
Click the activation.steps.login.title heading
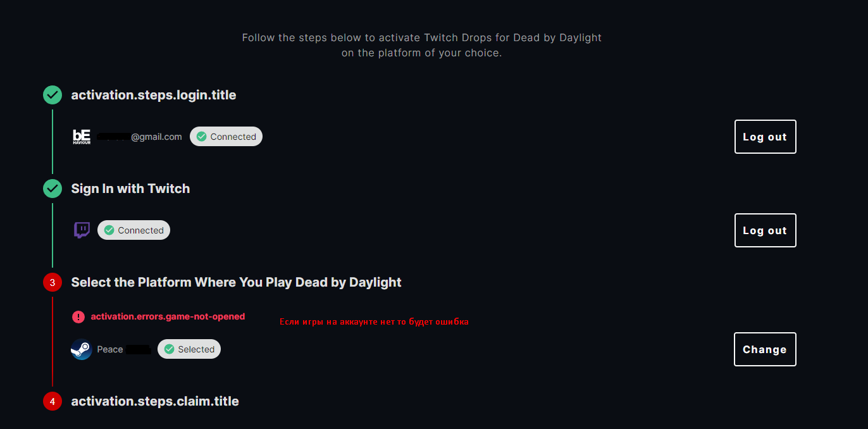pyautogui.click(x=154, y=95)
